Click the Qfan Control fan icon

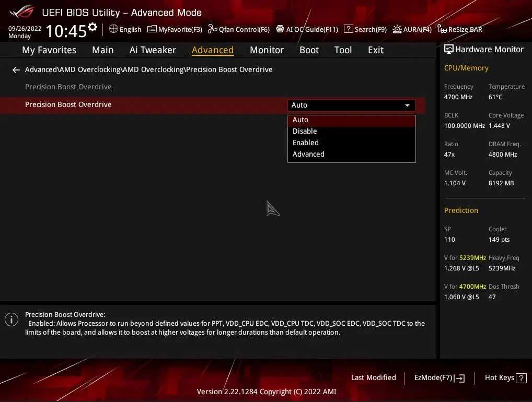tap(212, 29)
